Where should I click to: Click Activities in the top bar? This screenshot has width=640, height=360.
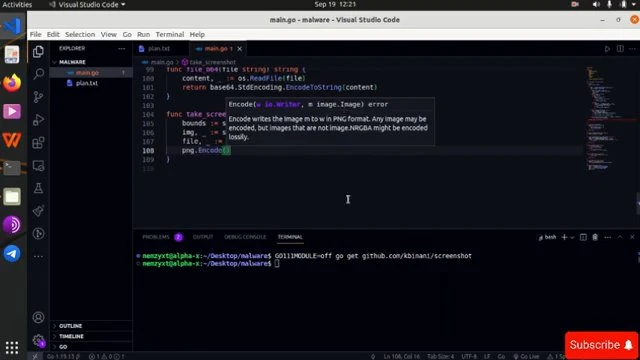(17, 4)
